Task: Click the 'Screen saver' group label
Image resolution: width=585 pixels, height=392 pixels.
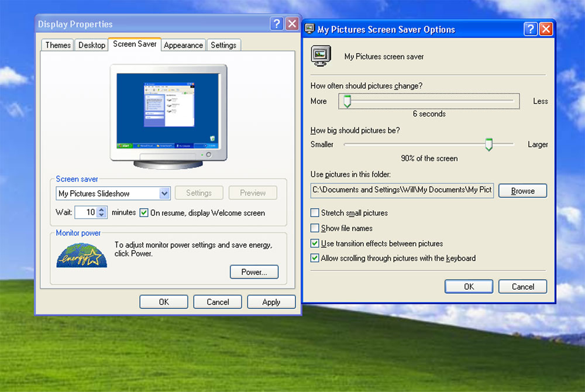Action: click(x=77, y=179)
